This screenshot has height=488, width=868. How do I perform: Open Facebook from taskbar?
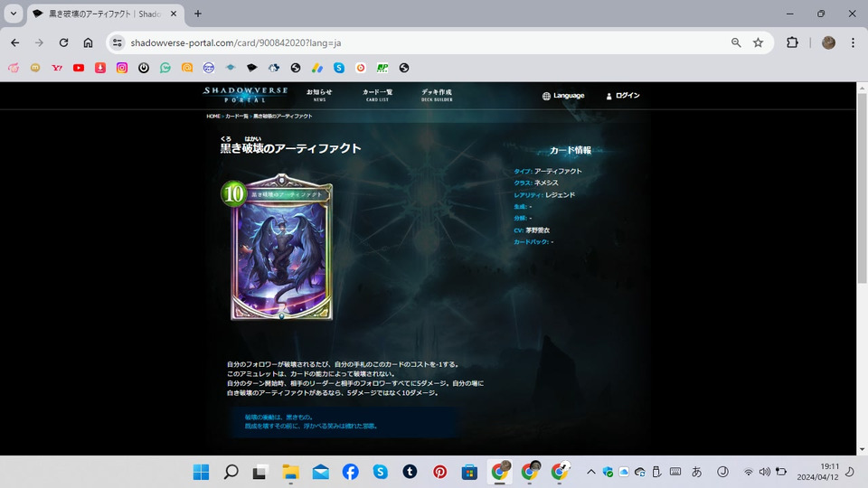click(351, 472)
